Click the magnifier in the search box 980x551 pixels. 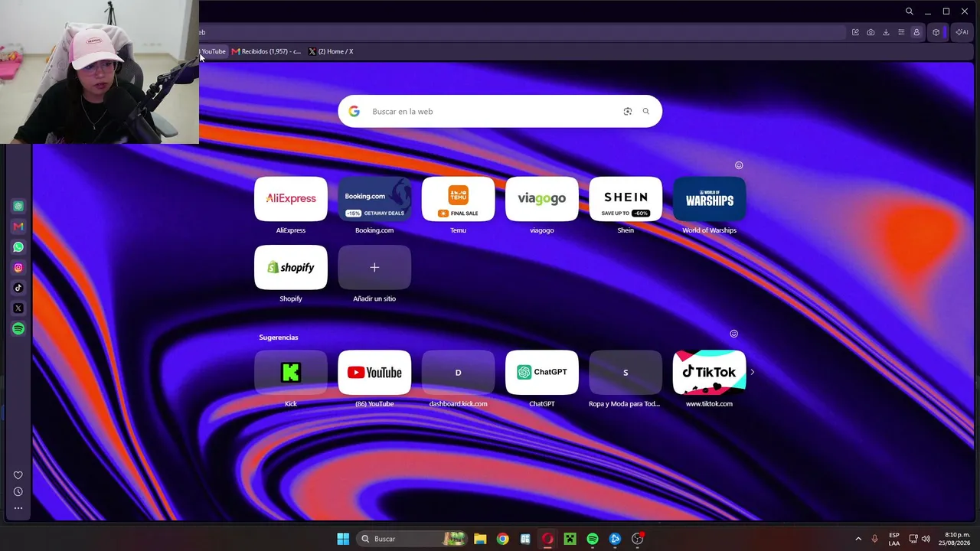[646, 112]
